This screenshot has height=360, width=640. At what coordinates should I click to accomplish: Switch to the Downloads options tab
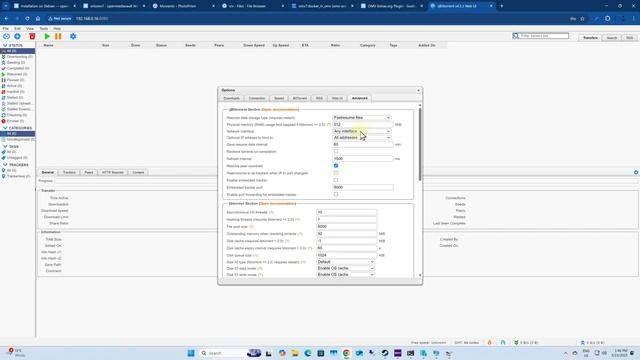[231, 98]
